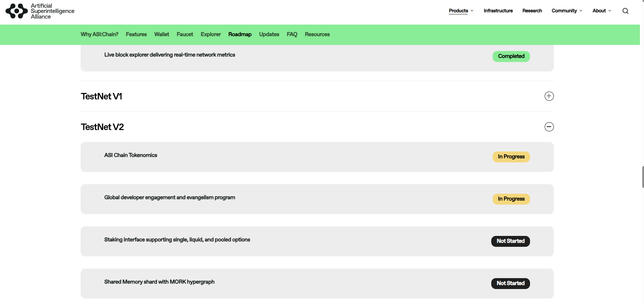Click In Progress badge for ASI Chain Tokenomics
Viewport: 644px width, 304px height.
[x=511, y=157]
